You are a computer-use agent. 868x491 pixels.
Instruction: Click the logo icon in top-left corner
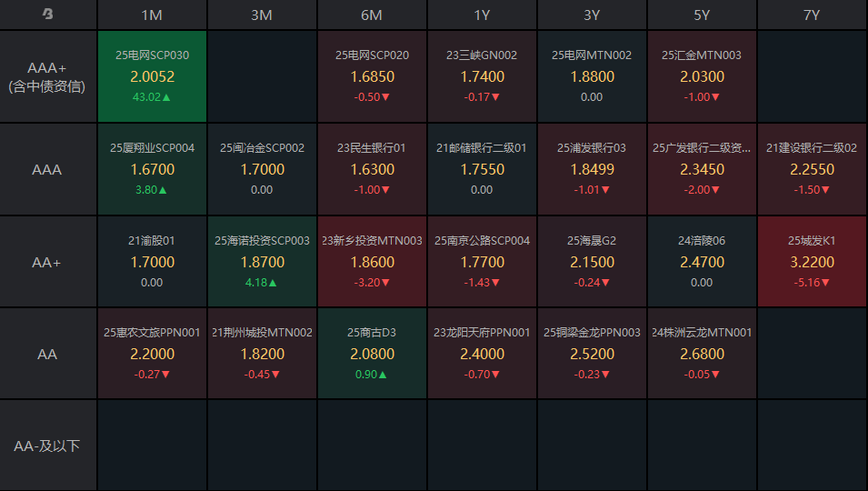pyautogui.click(x=48, y=15)
